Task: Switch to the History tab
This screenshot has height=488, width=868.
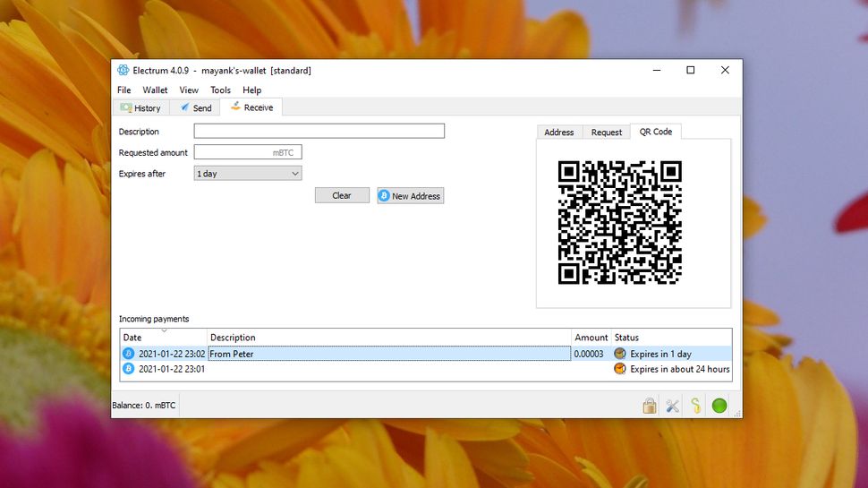Action: pos(141,108)
